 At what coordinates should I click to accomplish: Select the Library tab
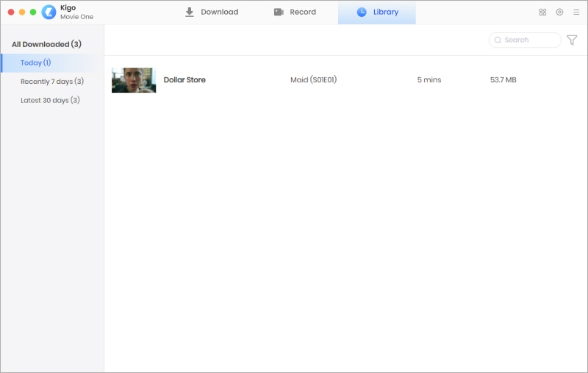pyautogui.click(x=377, y=12)
